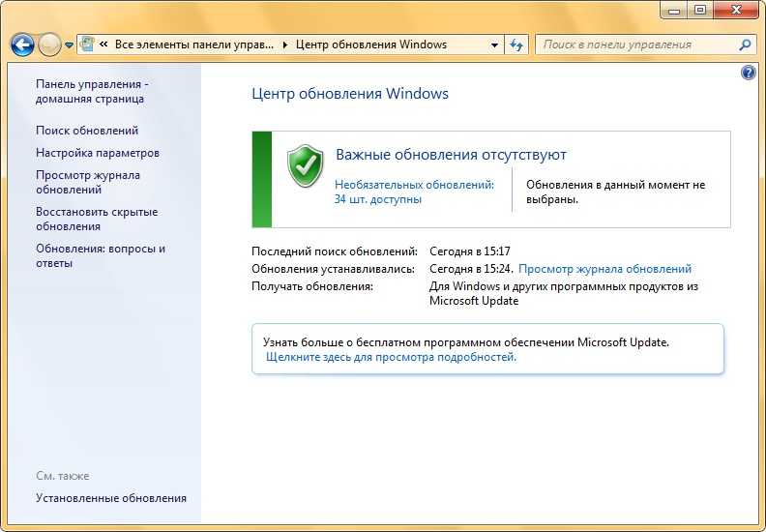Click 'Щелкните здесь для просмотра подробностей'

click(392, 357)
